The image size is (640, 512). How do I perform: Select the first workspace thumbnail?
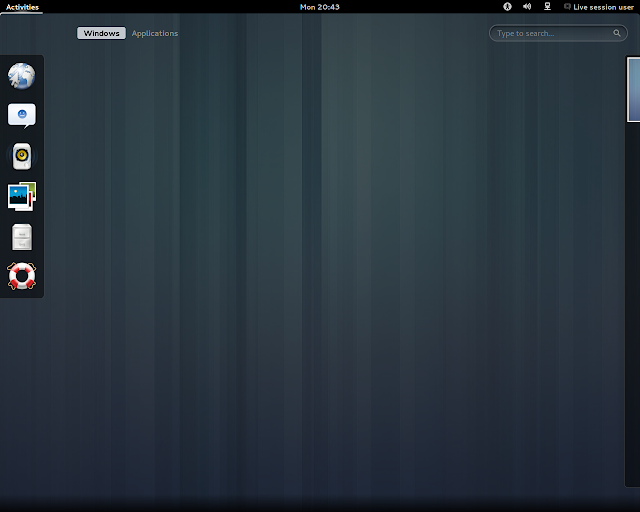(x=633, y=90)
